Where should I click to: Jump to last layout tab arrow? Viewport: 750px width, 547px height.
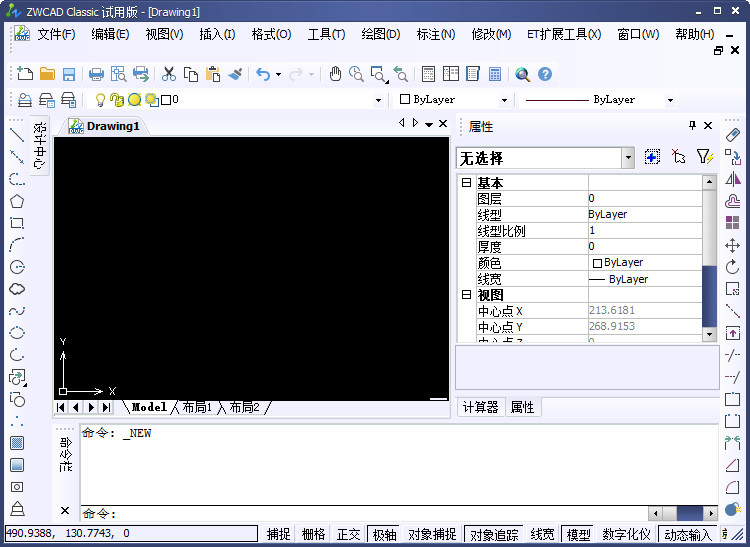click(x=106, y=407)
